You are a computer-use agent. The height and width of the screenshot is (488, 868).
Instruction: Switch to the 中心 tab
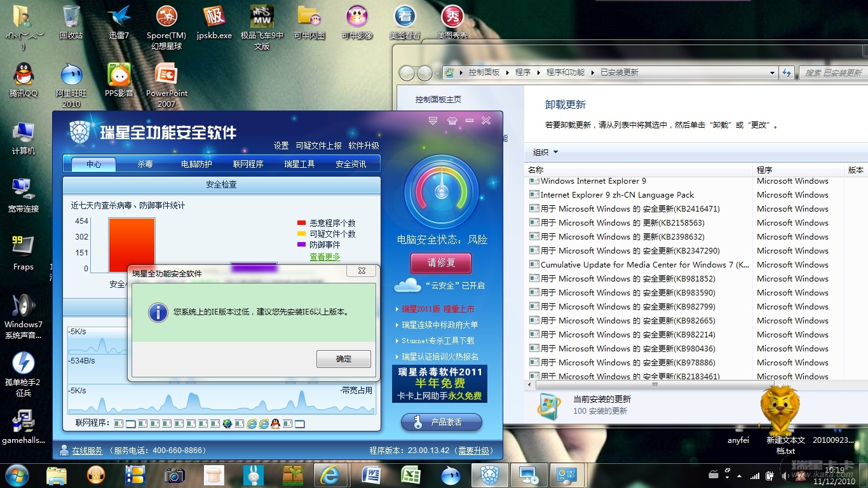click(x=94, y=164)
